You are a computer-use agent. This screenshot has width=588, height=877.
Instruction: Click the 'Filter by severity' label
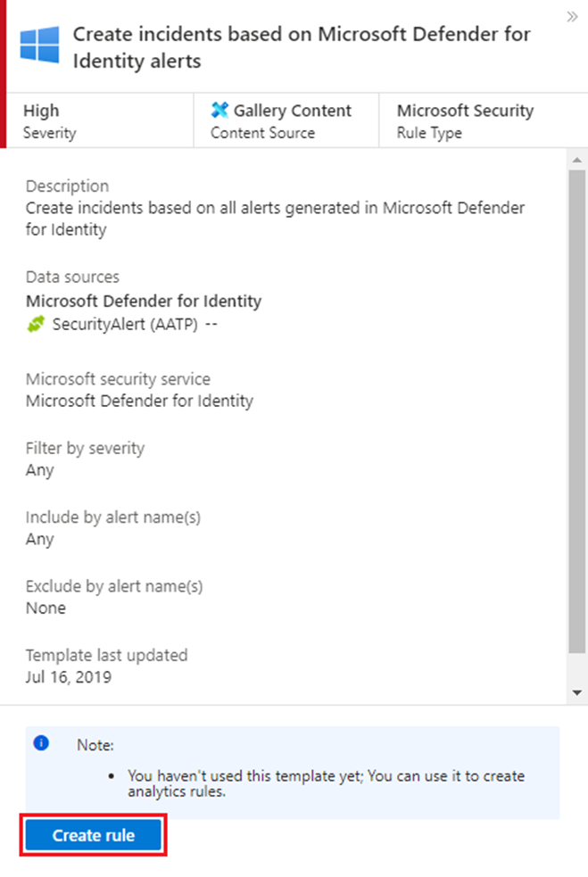coord(85,448)
